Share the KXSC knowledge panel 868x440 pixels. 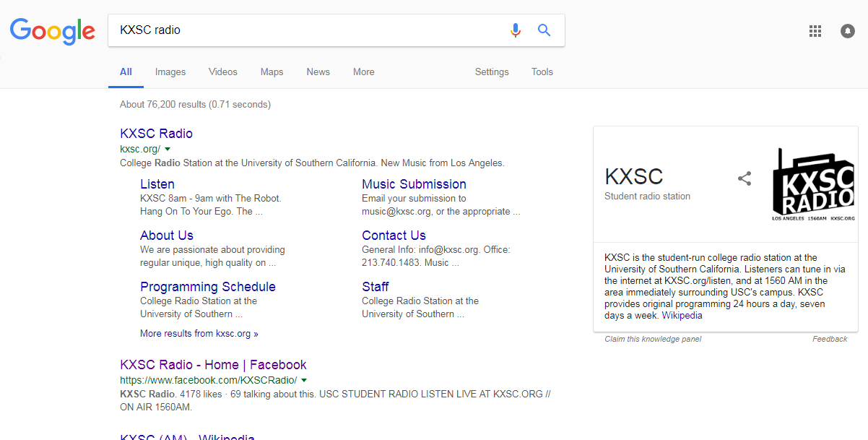[x=745, y=178]
